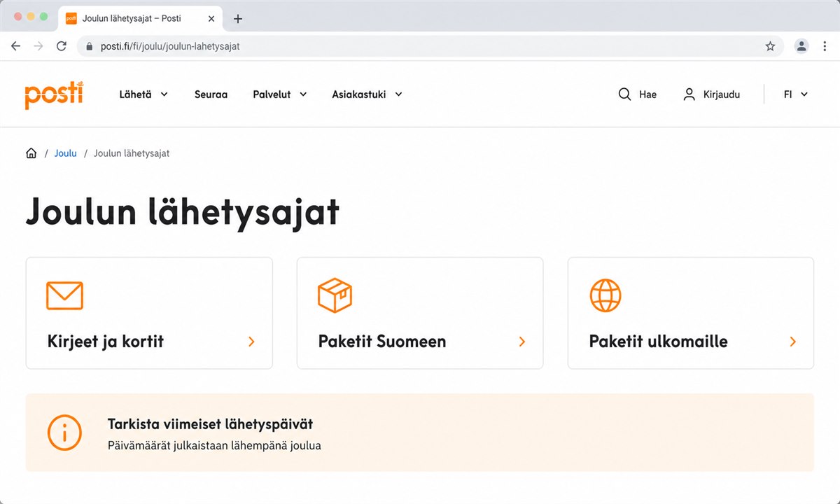Click the globe icon for international parcels

tap(605, 295)
